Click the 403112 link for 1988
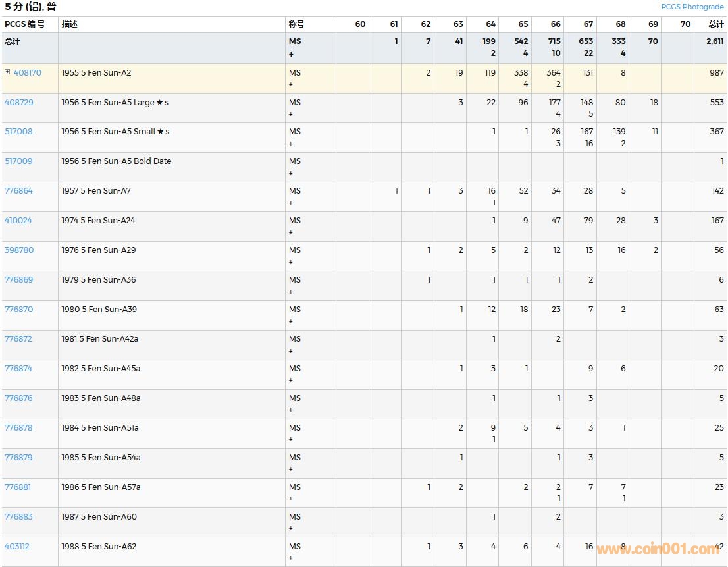Screen dimensions: 728x567 (x=17, y=547)
